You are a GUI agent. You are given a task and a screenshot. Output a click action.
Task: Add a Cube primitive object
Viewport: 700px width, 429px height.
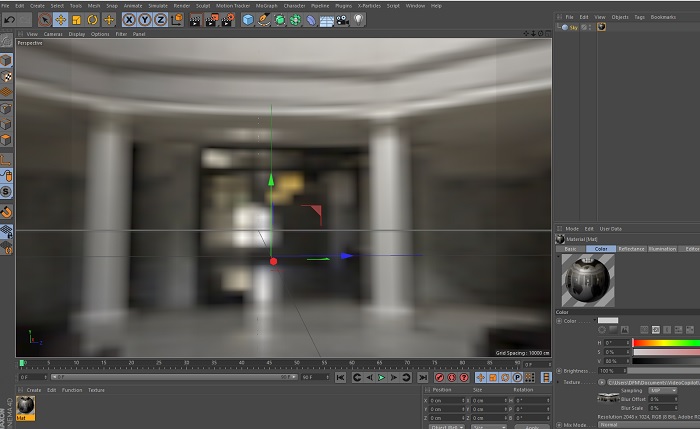pyautogui.click(x=248, y=20)
